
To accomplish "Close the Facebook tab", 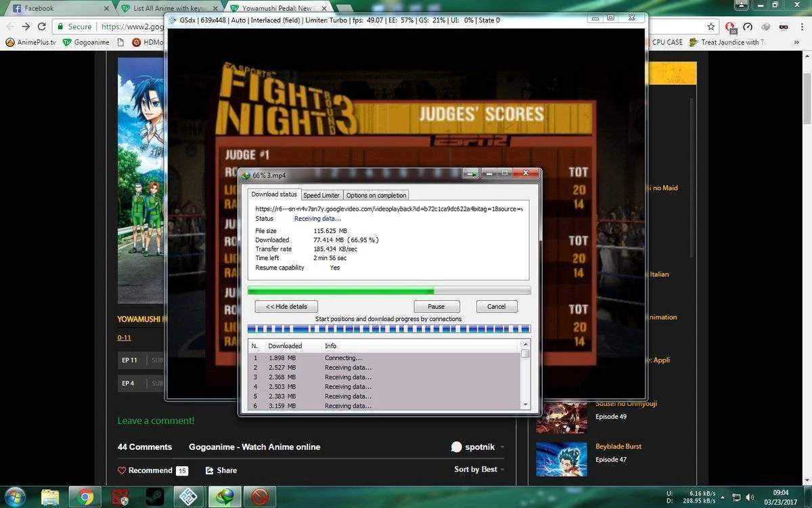I will (x=106, y=8).
